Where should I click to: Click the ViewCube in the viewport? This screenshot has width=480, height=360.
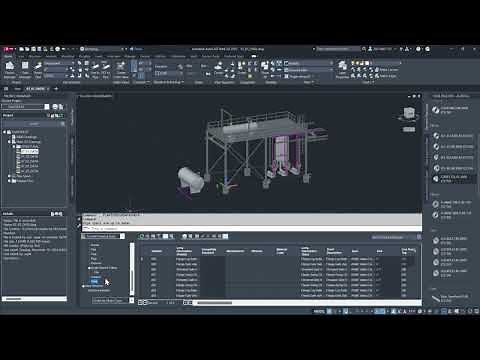click(x=409, y=113)
